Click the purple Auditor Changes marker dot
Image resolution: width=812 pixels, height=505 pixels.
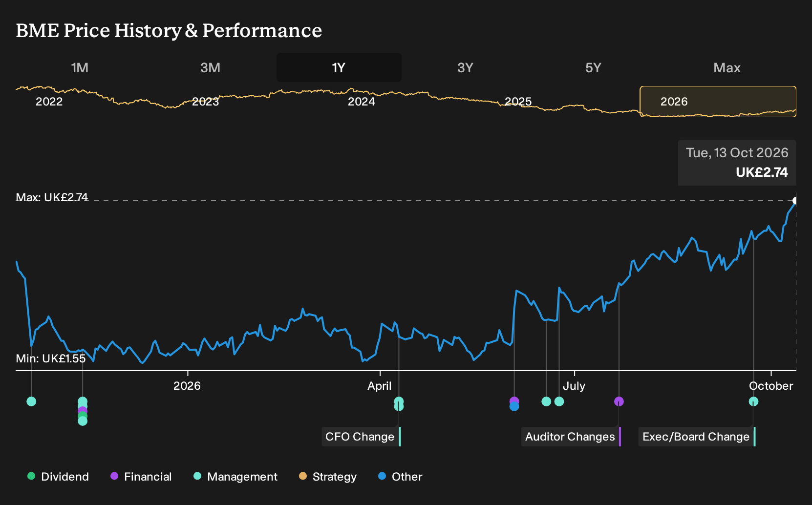[x=619, y=401]
